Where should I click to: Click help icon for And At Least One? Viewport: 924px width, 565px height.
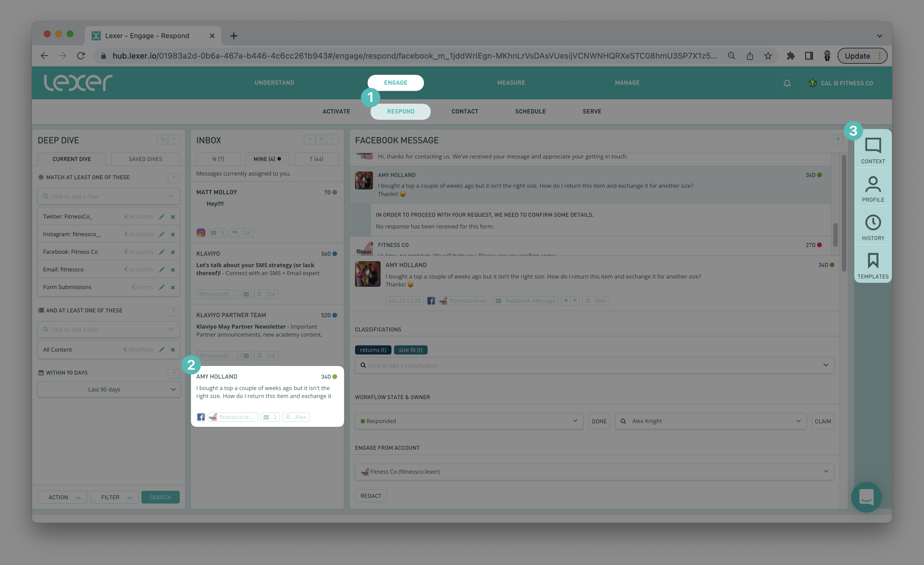174,311
